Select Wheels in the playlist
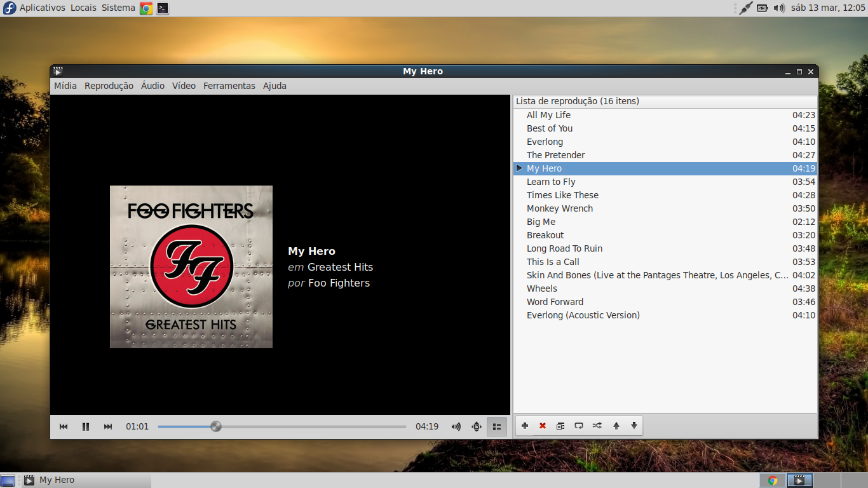Image resolution: width=868 pixels, height=488 pixels. point(665,288)
